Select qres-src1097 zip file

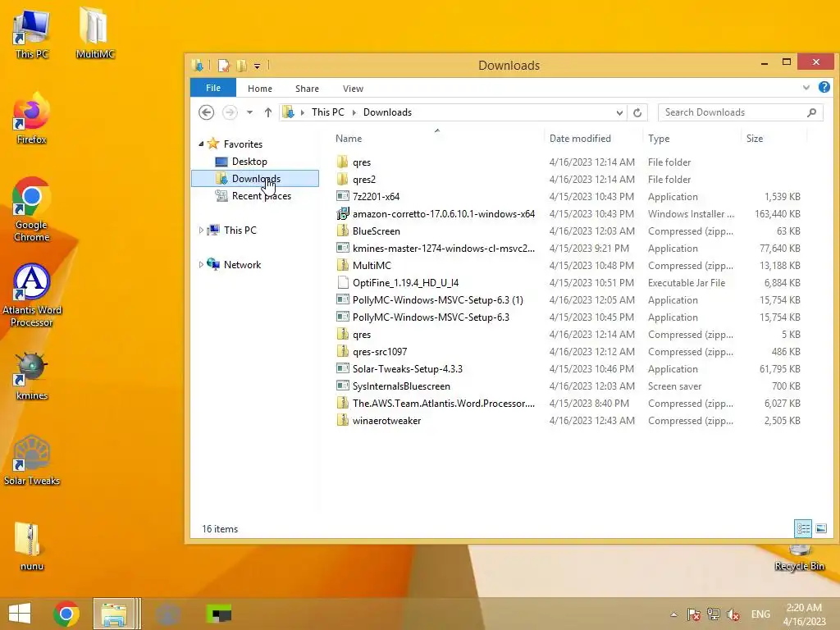coord(380,352)
